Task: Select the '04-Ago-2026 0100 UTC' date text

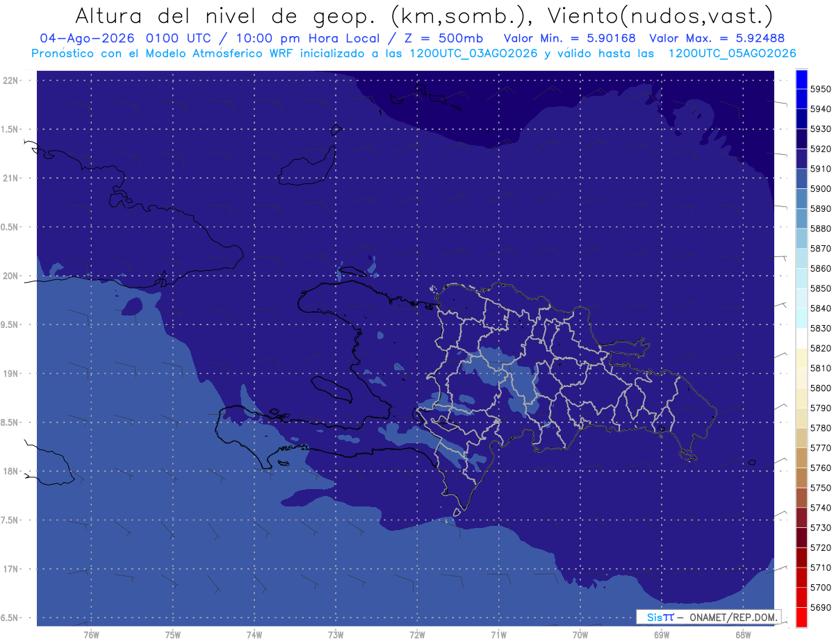Action: (x=125, y=38)
